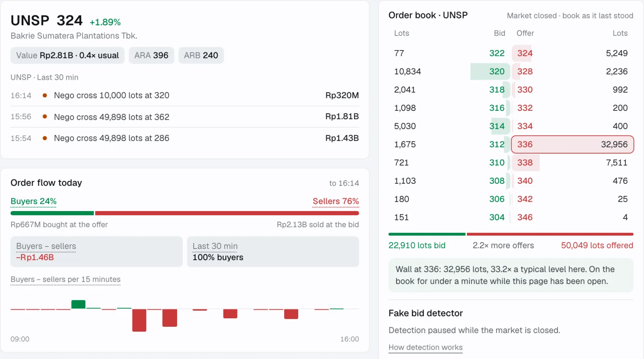The height and width of the screenshot is (359, 644).
Task: Click the 'Fake bid detector' heading
Action: (425, 313)
